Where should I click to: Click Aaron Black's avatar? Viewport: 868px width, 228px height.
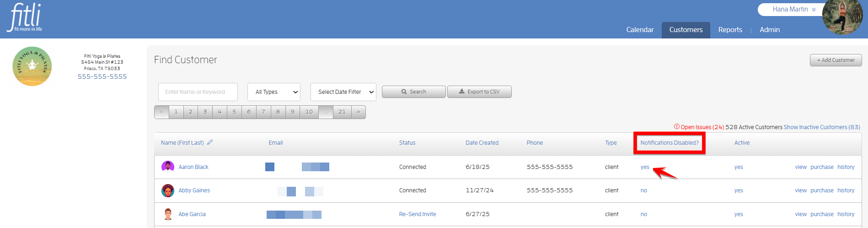pyautogui.click(x=168, y=167)
